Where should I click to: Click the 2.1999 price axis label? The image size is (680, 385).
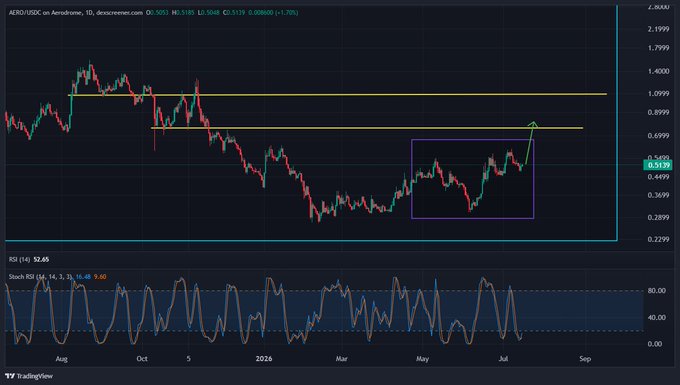[658, 29]
